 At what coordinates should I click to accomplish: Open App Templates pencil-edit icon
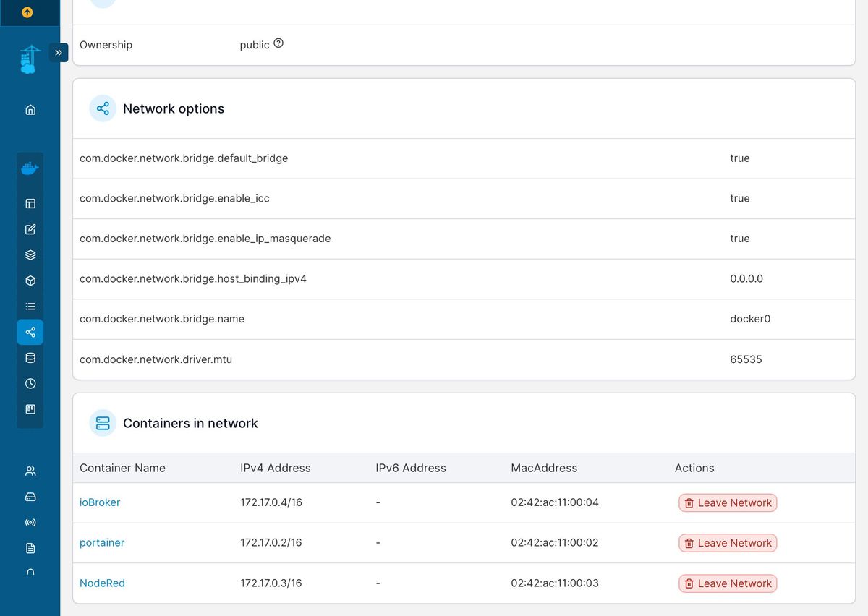[x=30, y=229]
